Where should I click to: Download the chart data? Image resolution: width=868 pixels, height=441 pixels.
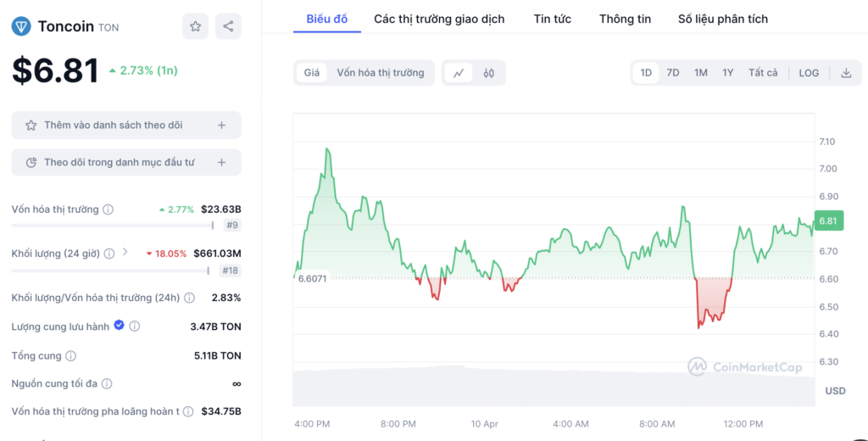[x=846, y=73]
